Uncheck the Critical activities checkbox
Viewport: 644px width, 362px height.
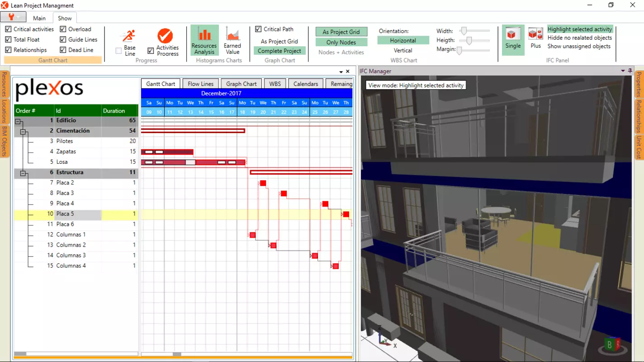(8, 29)
